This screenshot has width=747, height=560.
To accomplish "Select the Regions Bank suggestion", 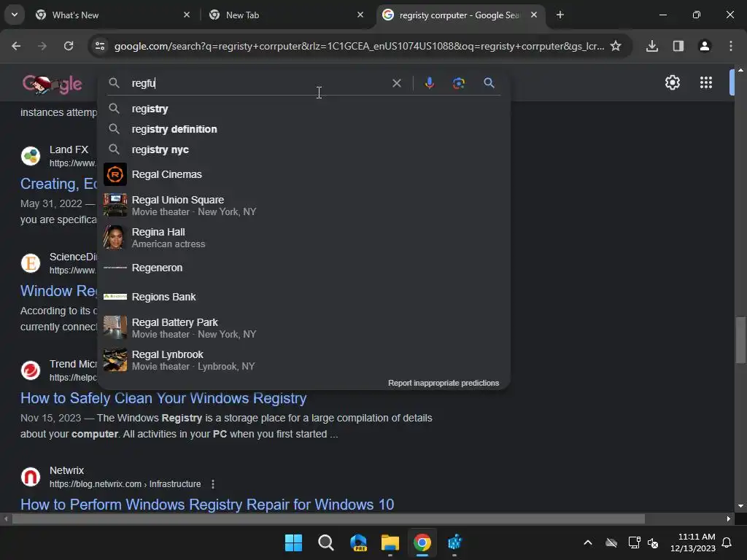I will click(304, 297).
